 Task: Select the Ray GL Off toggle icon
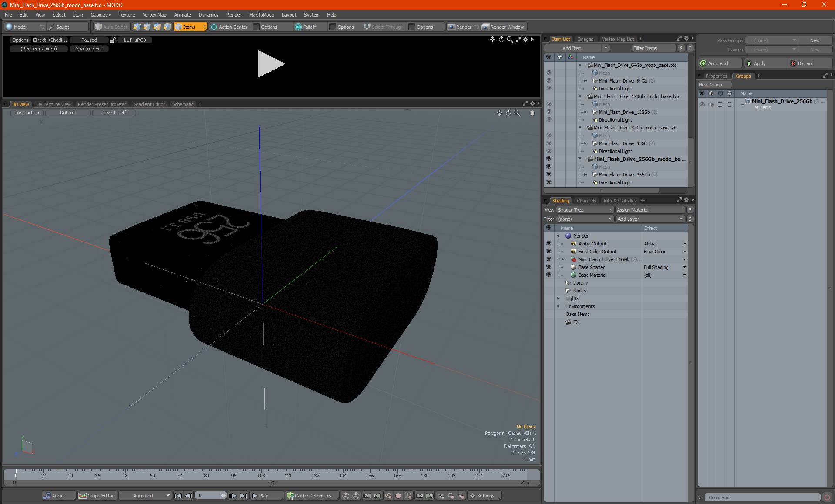coord(114,113)
